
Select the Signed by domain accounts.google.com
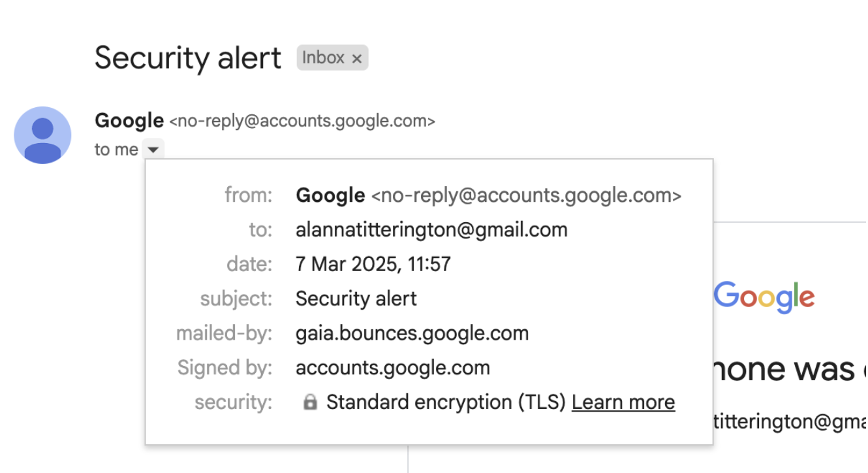(x=392, y=368)
